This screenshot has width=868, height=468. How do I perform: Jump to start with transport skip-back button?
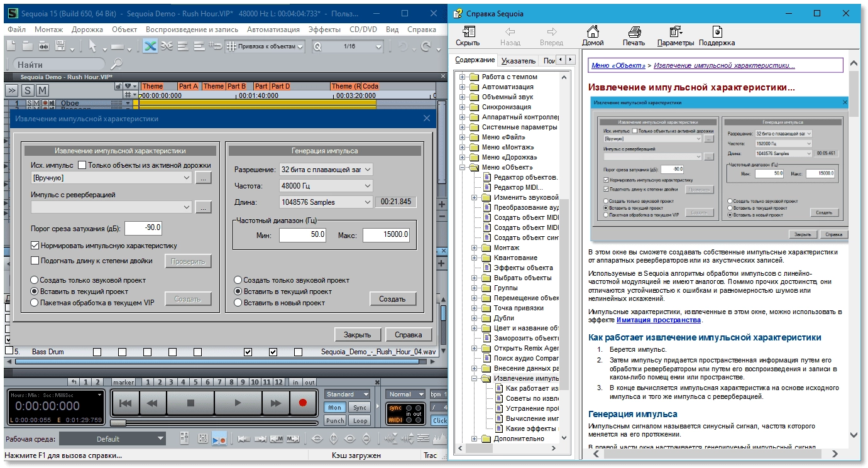pos(126,403)
